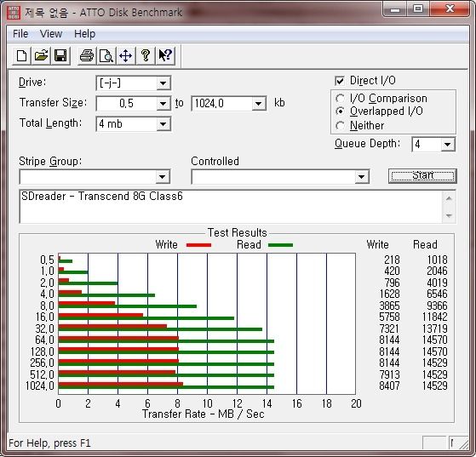Click the green Read legend swatch
Image resolution: width=476 pixels, height=457 pixels.
(x=280, y=245)
